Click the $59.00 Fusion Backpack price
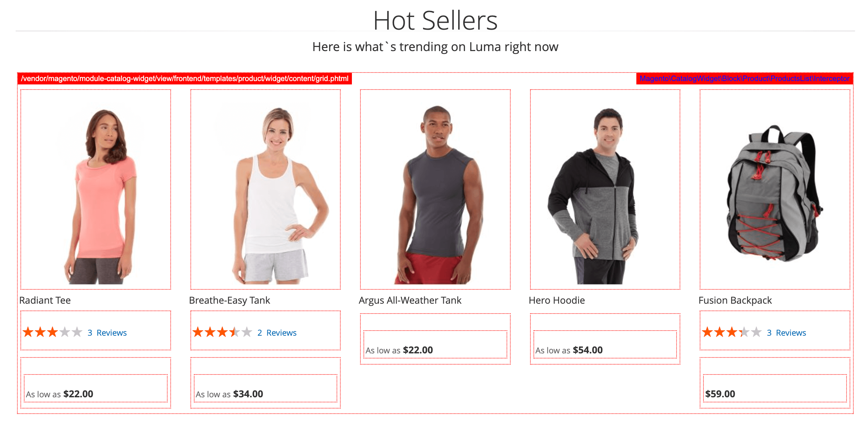The width and height of the screenshot is (868, 431). [720, 394]
